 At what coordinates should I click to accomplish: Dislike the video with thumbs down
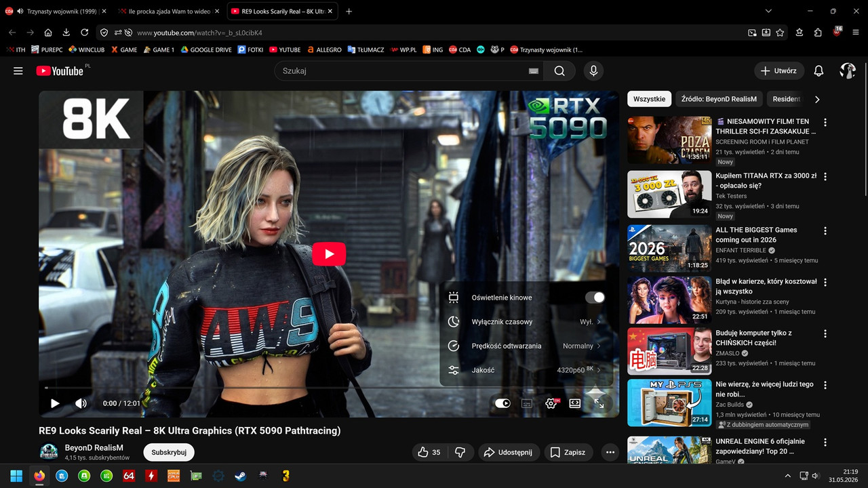[460, 452]
